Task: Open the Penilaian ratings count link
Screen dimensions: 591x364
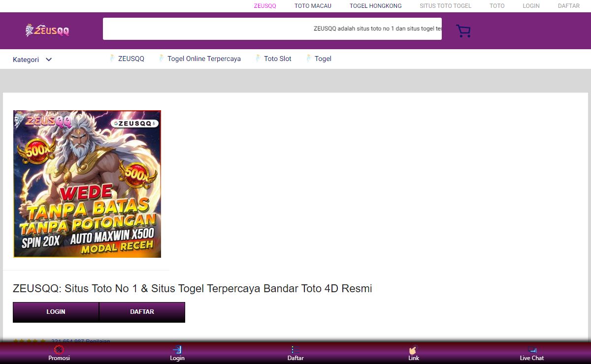Action: tap(81, 341)
